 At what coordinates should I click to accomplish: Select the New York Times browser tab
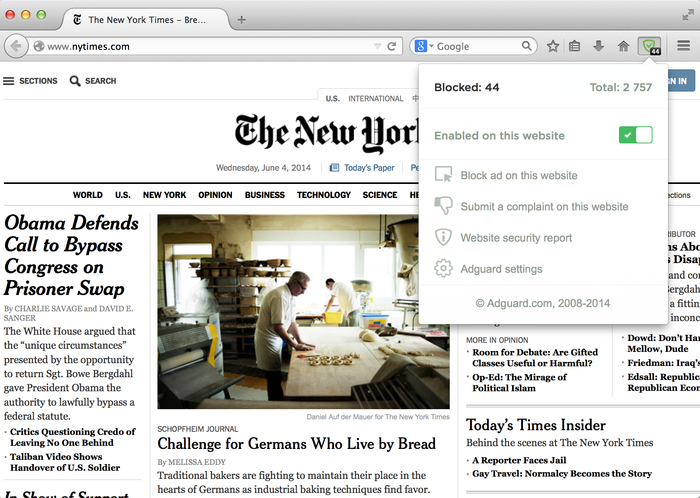click(145, 20)
